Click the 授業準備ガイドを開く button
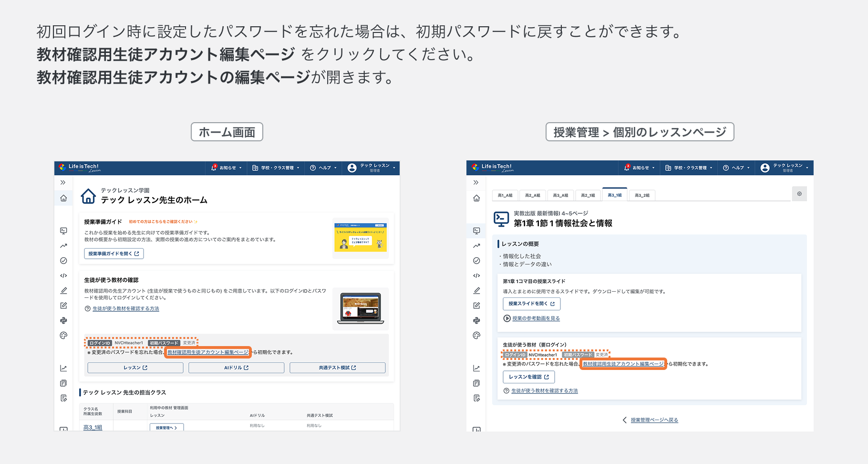Screen dimensions: 868x464 click(114, 253)
